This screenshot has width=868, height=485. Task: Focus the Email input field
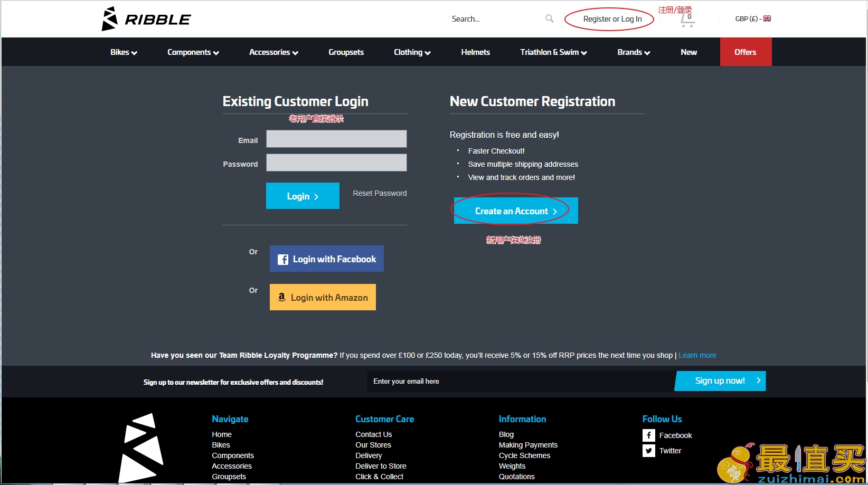(x=336, y=139)
